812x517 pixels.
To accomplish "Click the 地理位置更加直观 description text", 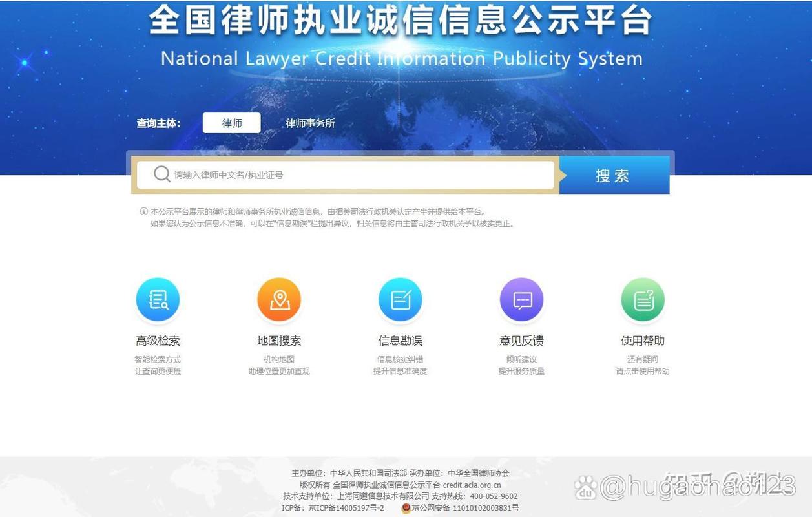I will pos(279,371).
